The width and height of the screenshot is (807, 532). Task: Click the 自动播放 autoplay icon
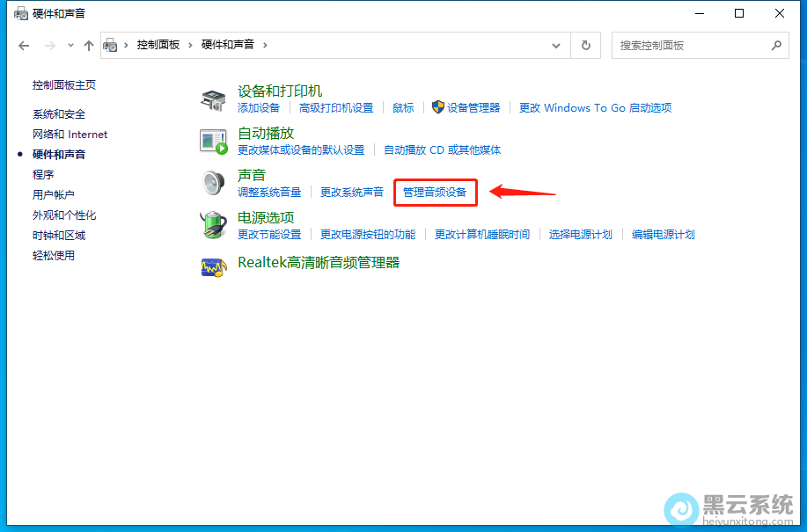point(214,141)
